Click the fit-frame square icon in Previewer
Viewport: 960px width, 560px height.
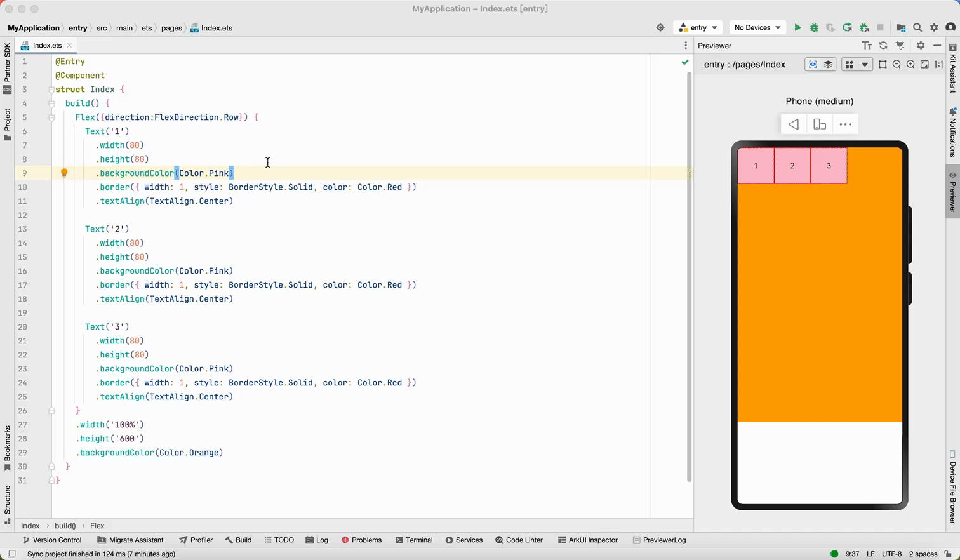pos(883,64)
